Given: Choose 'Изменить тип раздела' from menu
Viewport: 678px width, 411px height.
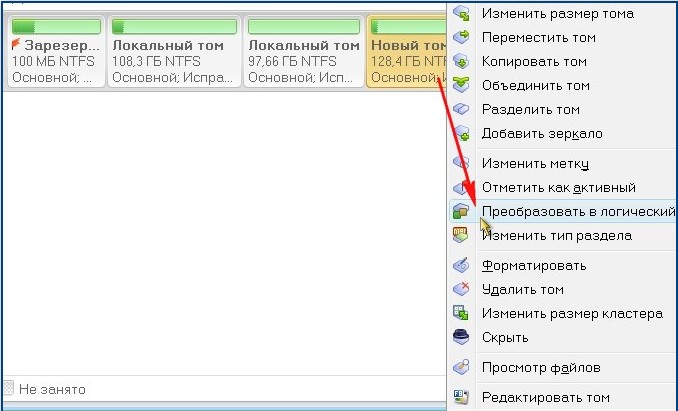Looking at the screenshot, I should coord(556,235).
